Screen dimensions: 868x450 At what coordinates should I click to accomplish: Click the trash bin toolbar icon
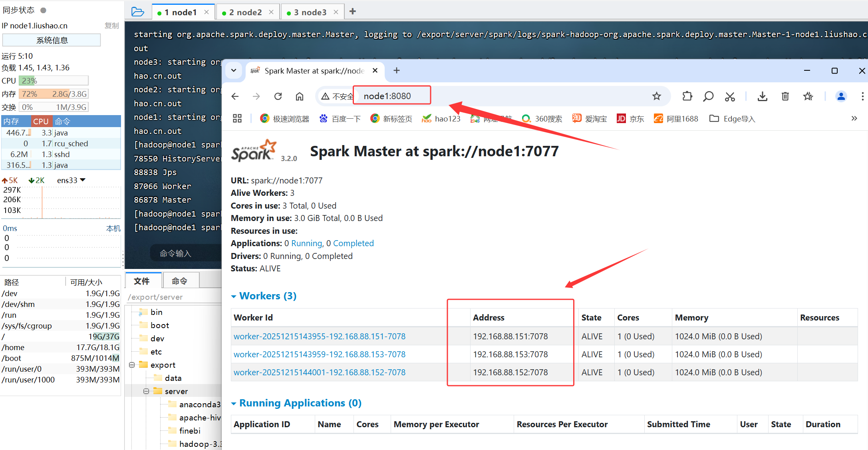[x=785, y=96]
